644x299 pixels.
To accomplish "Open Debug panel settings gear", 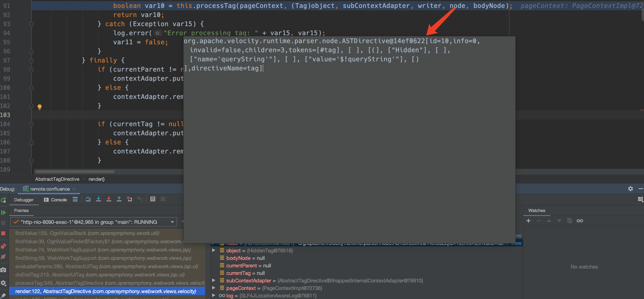I will (x=631, y=189).
